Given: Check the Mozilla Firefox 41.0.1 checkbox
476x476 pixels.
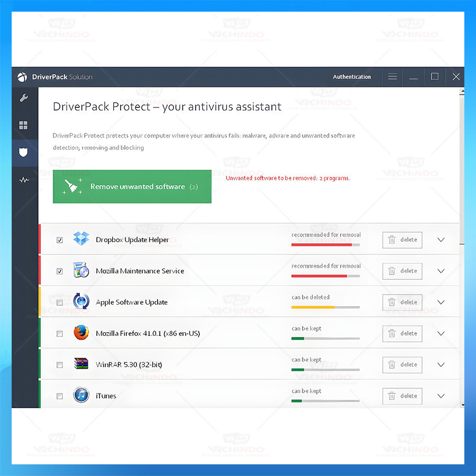Looking at the screenshot, I should pos(60,334).
